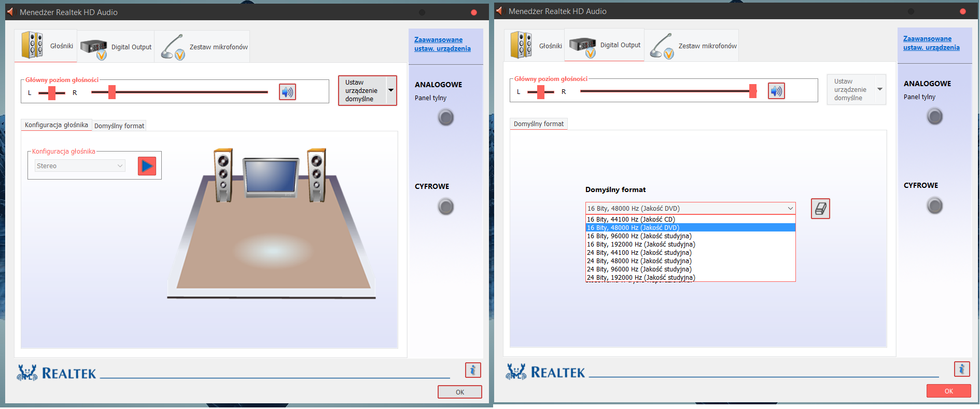Click dark minimize dot in right window
Screen dimensions: 980x409
(x=911, y=11)
